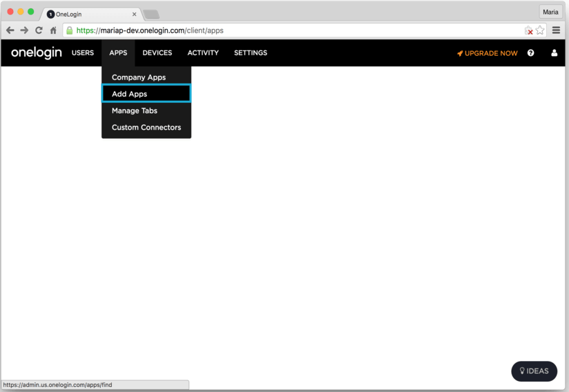Screen dimensions: 569x392
Task: Maximize the window with the green button
Action: [31, 12]
